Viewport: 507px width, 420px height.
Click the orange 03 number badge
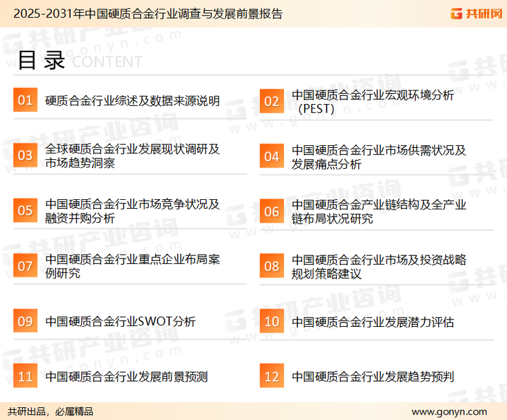[25, 155]
